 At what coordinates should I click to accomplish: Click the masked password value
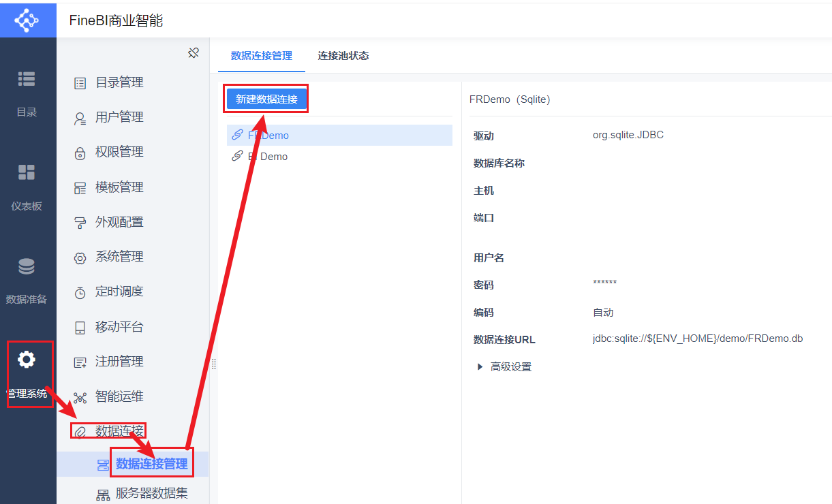(605, 283)
